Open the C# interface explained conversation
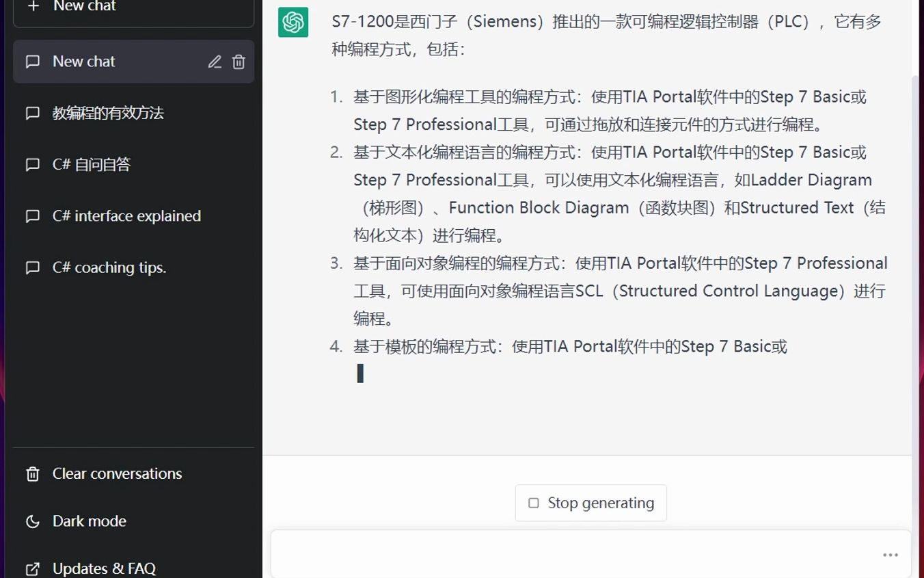 click(133, 216)
